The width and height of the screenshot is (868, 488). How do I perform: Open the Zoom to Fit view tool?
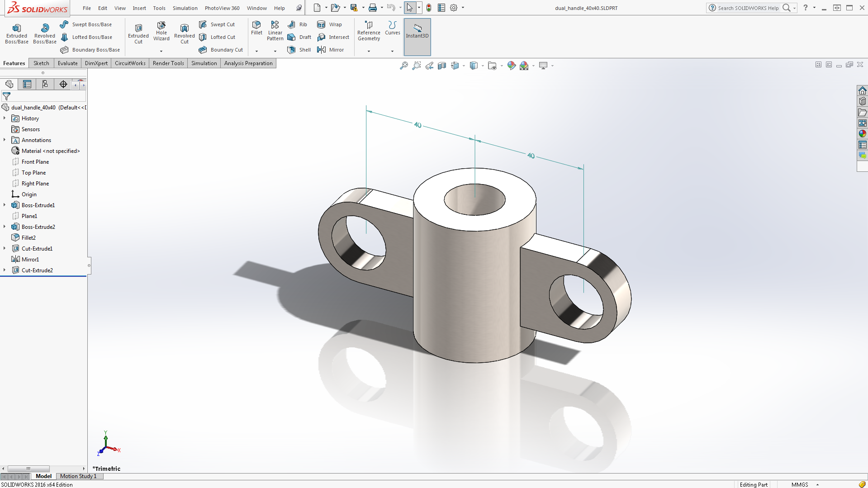pos(403,66)
